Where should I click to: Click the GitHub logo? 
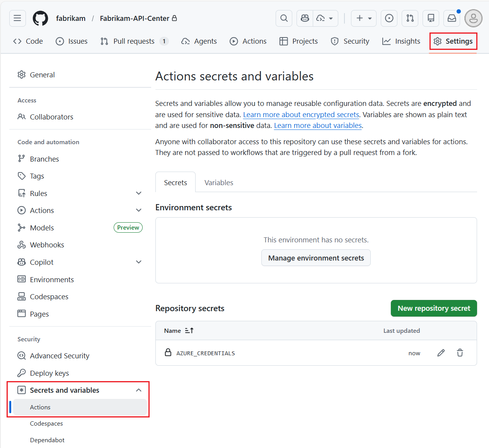(x=40, y=18)
